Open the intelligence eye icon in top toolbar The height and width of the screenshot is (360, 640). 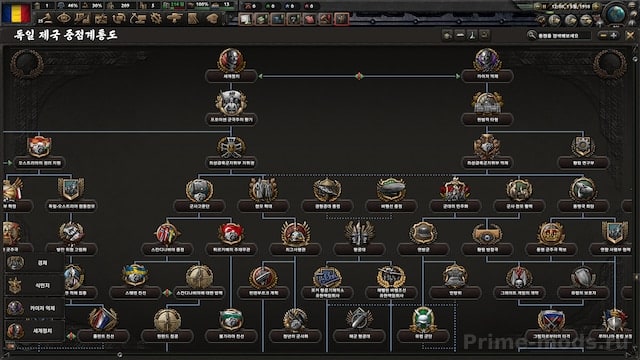(x=64, y=18)
